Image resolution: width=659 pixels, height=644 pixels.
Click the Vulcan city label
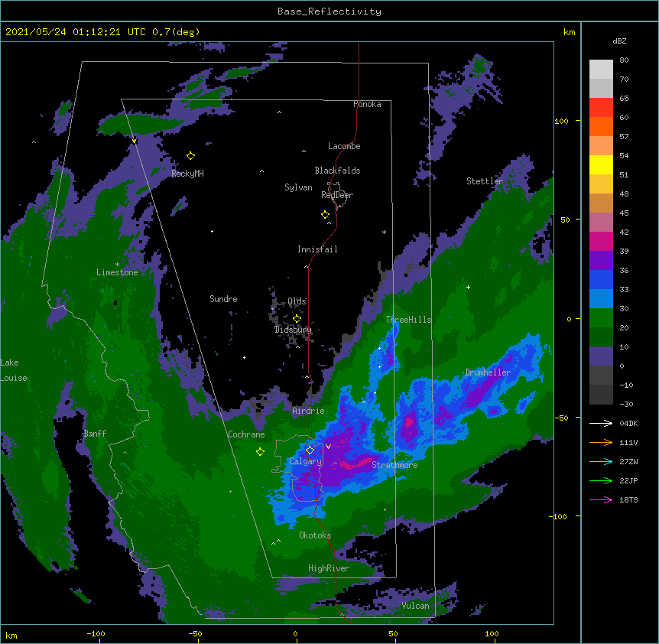(415, 606)
